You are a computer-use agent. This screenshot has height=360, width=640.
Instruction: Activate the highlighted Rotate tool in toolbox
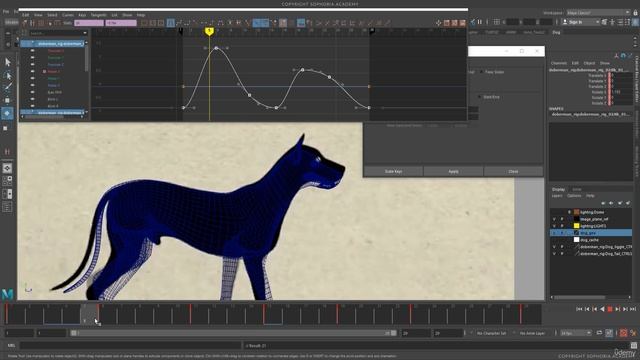7,113
